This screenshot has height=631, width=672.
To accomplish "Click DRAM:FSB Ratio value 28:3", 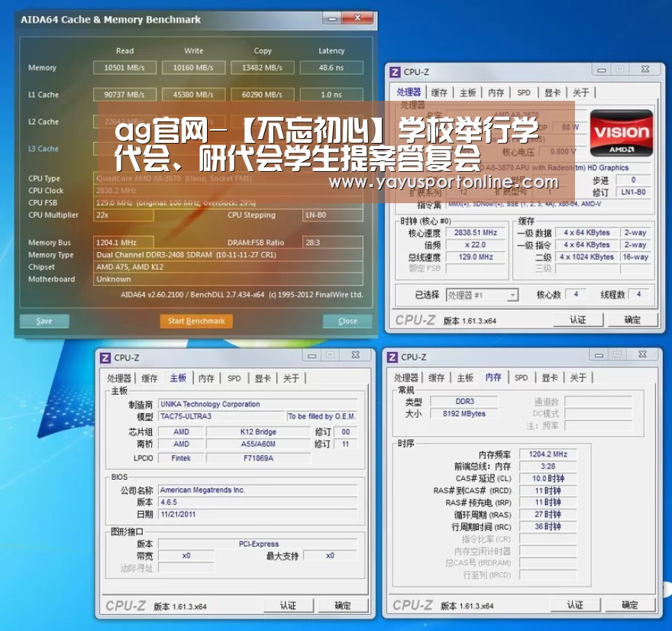I will coord(333,243).
